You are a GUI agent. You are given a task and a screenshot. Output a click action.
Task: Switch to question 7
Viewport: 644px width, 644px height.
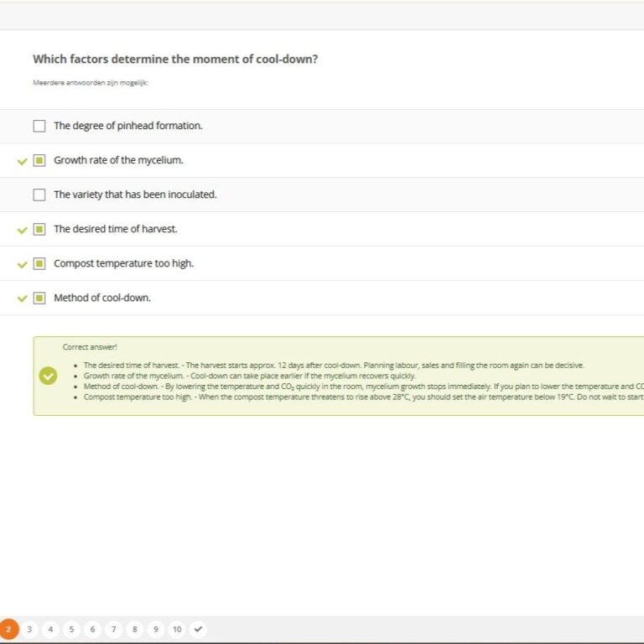tap(113, 629)
